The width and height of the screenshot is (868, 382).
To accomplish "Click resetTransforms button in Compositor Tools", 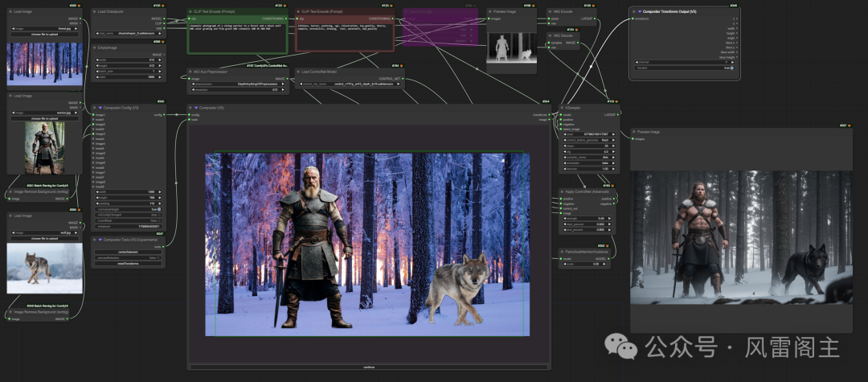I will [x=129, y=264].
